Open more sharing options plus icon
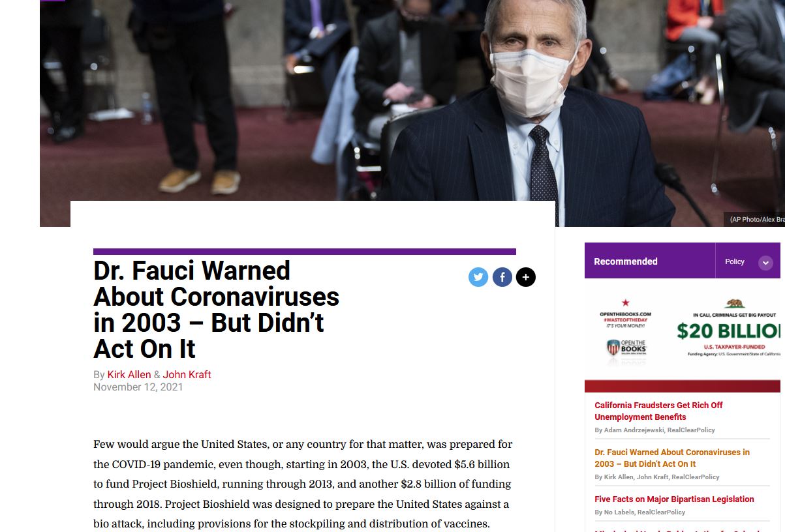This screenshot has height=532, width=785. tap(526, 277)
